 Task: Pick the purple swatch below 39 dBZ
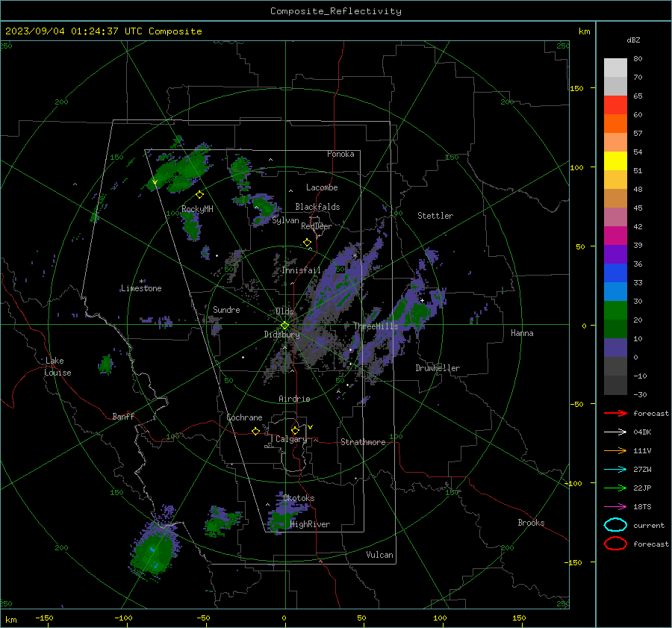click(x=615, y=255)
